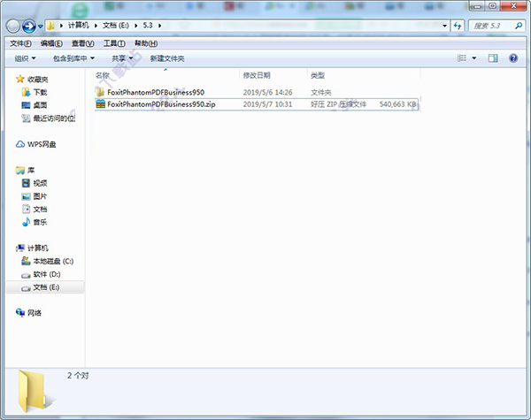
Task: Click the change view icon
Action: [462, 58]
